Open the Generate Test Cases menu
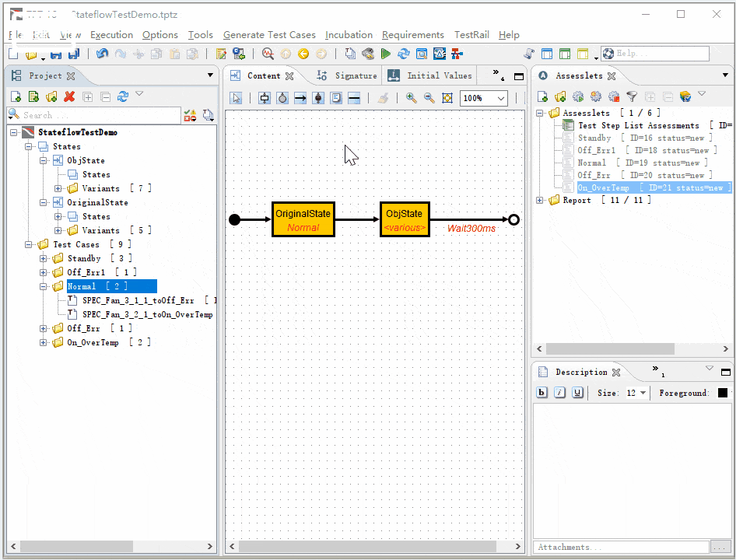Screen dimensions: 736x560 point(269,35)
